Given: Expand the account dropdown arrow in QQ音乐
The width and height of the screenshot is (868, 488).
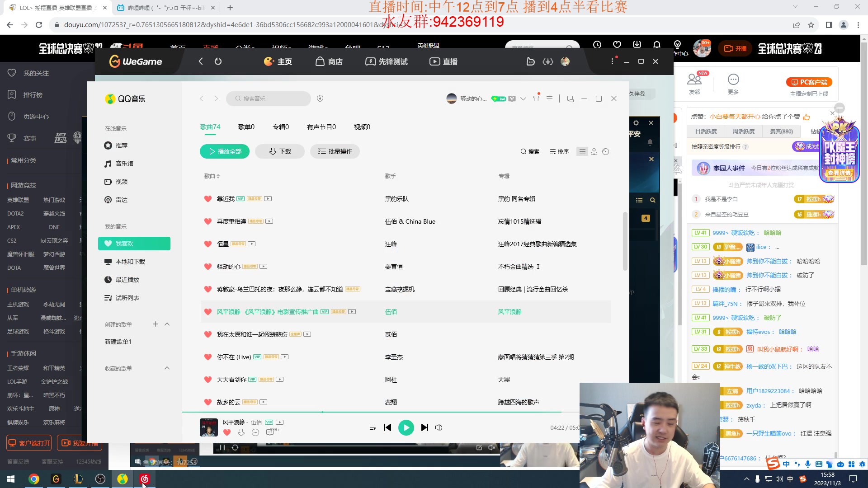Looking at the screenshot, I should (523, 99).
